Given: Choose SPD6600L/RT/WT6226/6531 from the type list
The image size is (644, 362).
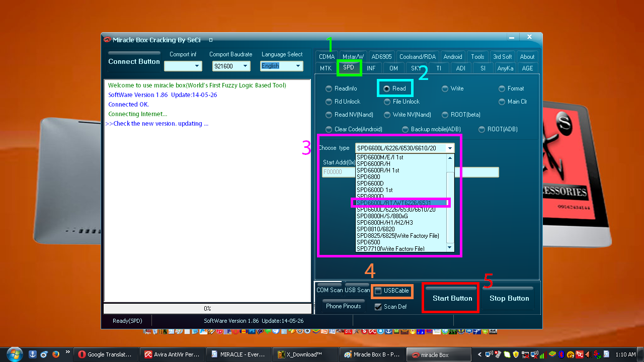Looking at the screenshot, I should click(x=400, y=203).
